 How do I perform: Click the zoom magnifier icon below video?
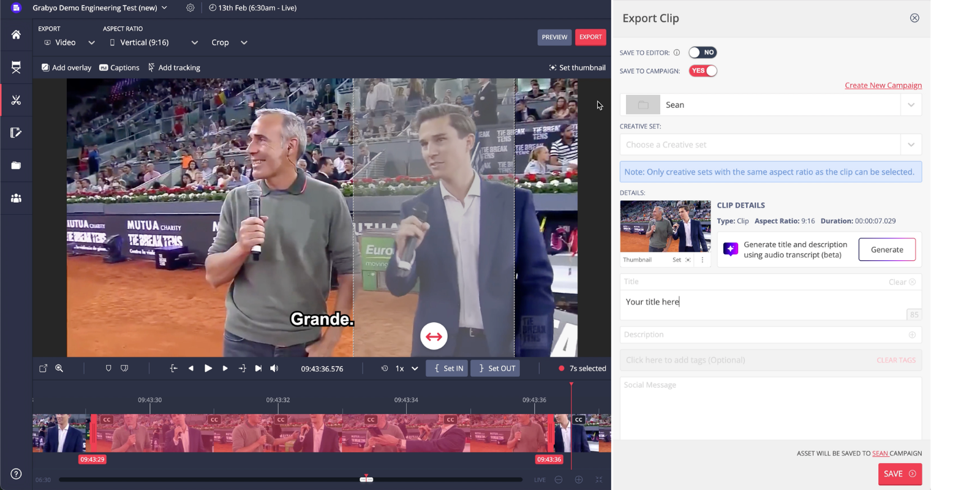[59, 368]
